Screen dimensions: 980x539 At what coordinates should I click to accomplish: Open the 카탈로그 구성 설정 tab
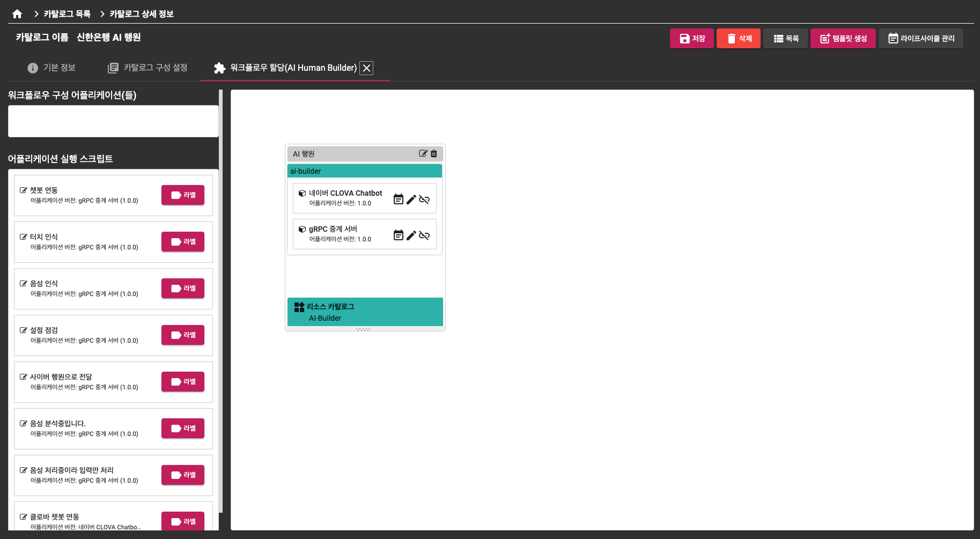tap(148, 68)
